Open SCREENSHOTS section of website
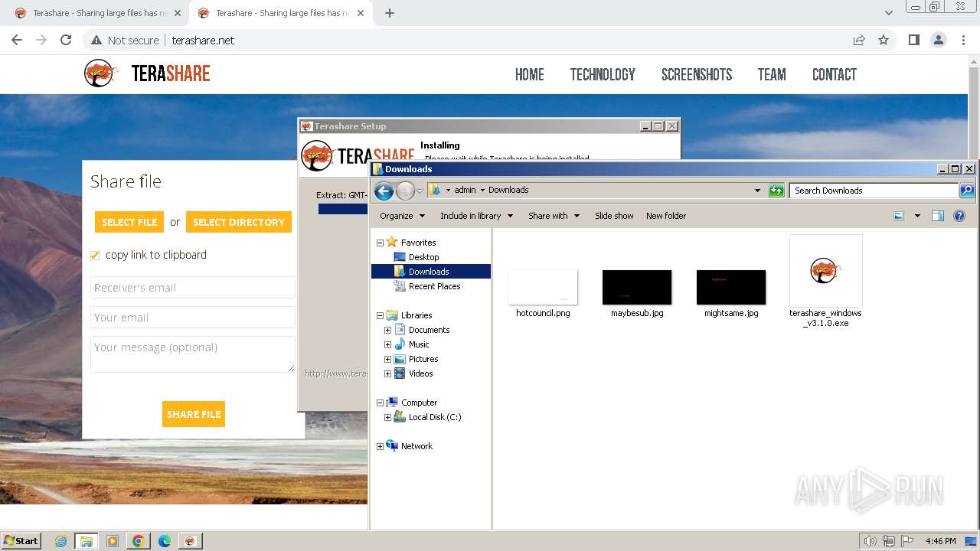980x551 pixels. click(697, 74)
